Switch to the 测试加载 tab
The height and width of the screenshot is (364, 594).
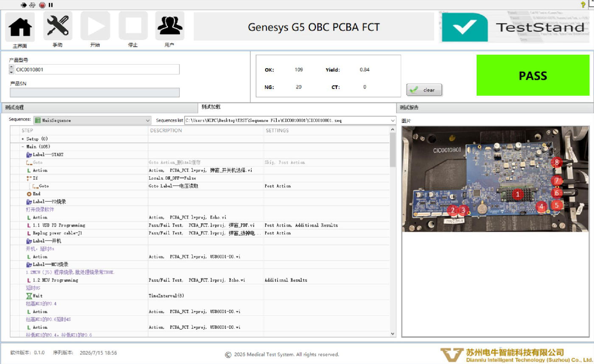297,107
